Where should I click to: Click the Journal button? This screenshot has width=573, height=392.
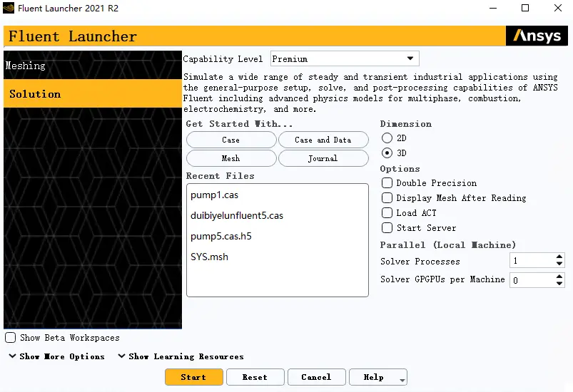tap(323, 158)
